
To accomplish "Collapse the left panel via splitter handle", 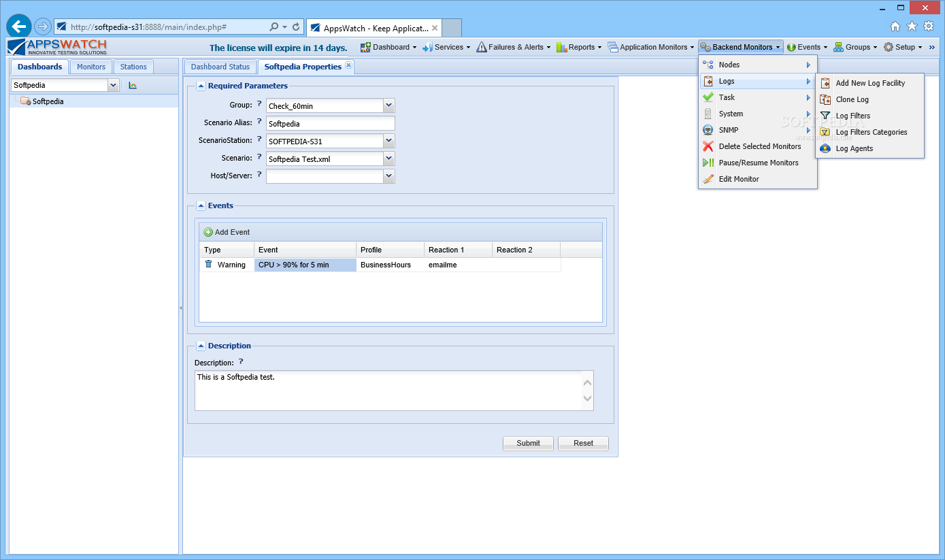I will pyautogui.click(x=180, y=308).
